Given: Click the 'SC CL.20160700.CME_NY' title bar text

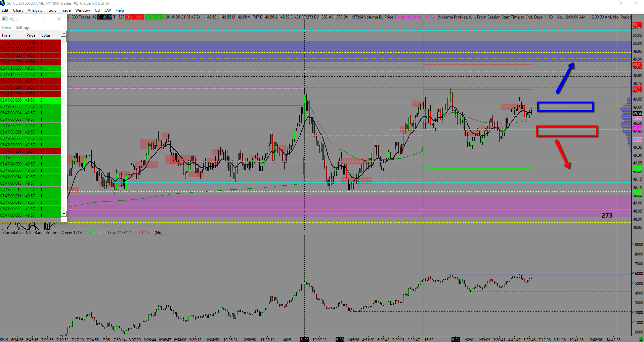Looking at the screenshot, I should coord(30,3).
